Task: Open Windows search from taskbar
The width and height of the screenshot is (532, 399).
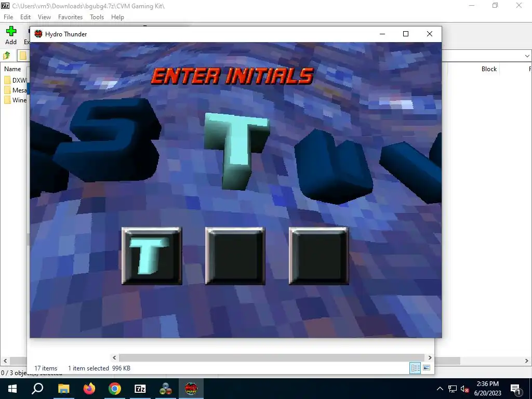Action: pyautogui.click(x=37, y=389)
